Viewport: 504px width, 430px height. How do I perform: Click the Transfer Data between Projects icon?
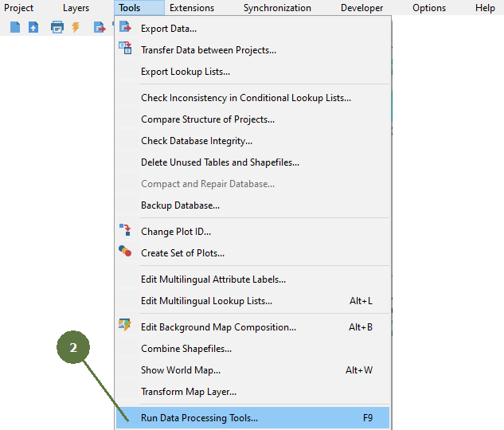coord(125,49)
